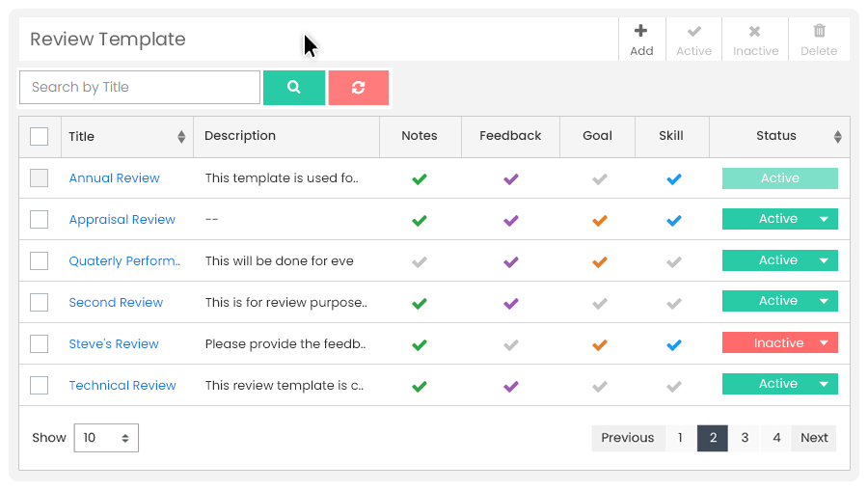Screen dimensions: 868x490
Task: Click 'This will be done for eve' description
Action: [279, 261]
